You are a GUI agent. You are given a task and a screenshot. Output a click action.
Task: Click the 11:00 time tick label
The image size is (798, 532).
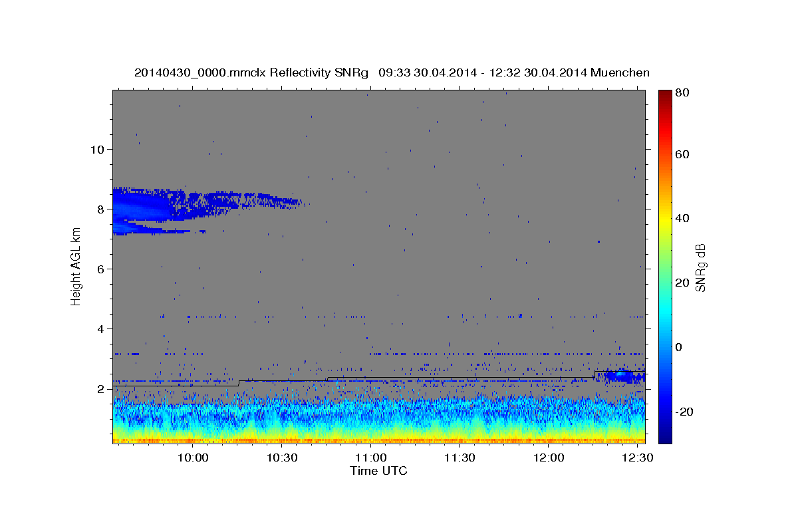pyautogui.click(x=370, y=458)
